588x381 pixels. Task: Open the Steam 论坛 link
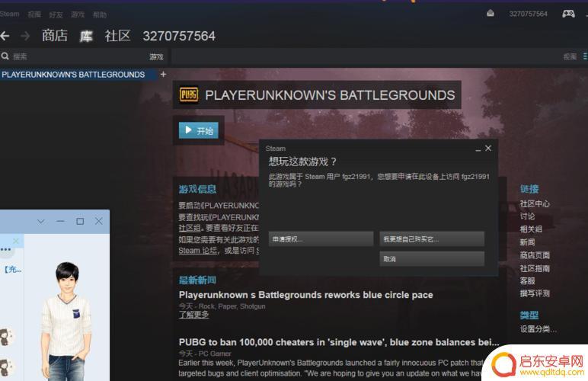point(198,251)
